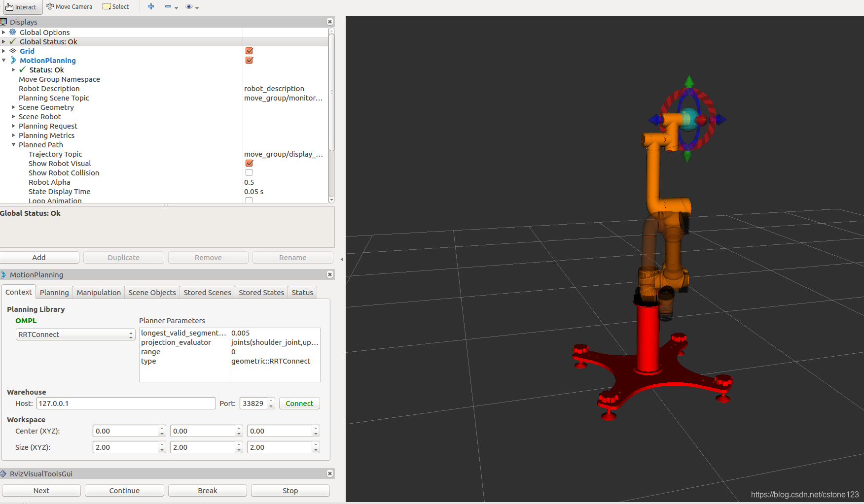Click the Add display button
This screenshot has width=864, height=504.
click(39, 257)
